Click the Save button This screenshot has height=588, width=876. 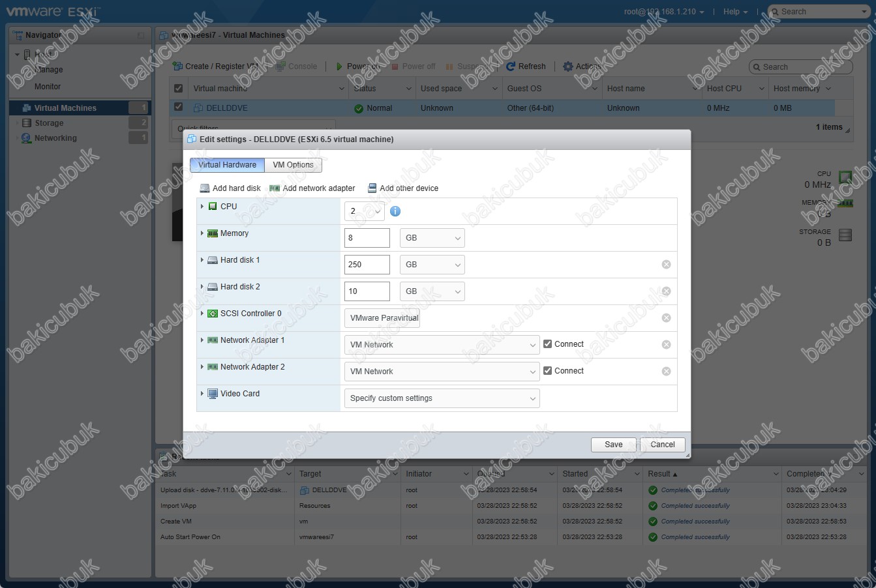click(613, 445)
